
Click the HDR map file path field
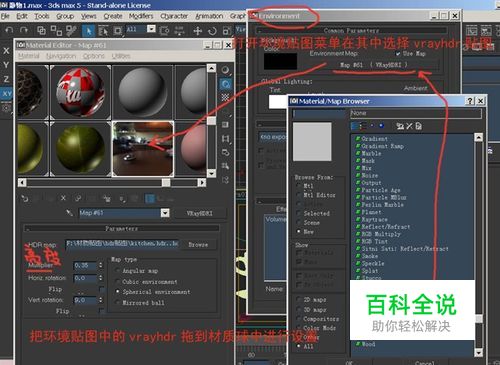122,244
